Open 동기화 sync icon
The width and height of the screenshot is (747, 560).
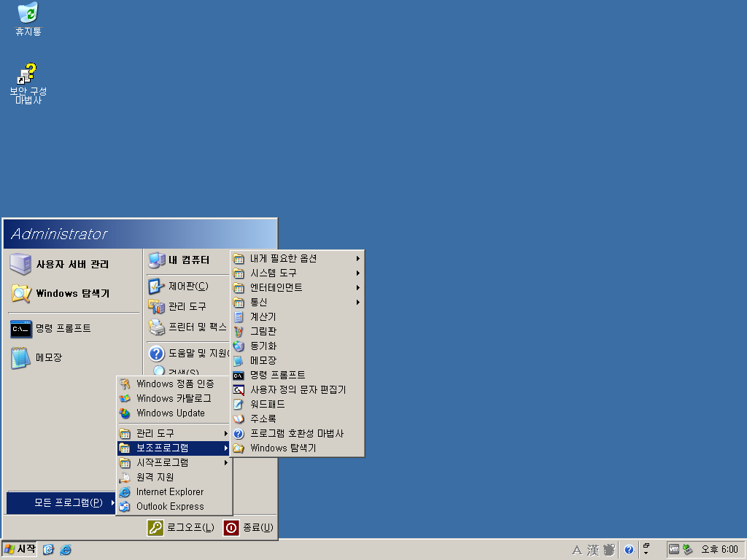coord(239,346)
